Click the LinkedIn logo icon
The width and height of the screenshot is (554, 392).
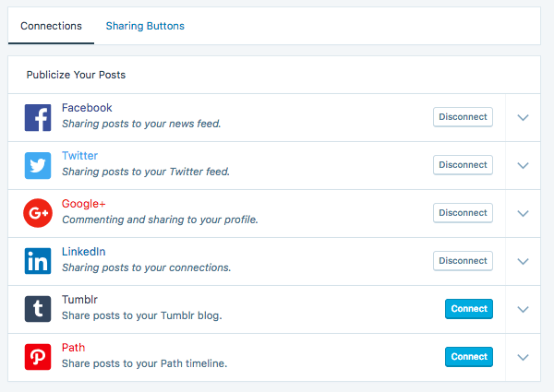tap(38, 261)
